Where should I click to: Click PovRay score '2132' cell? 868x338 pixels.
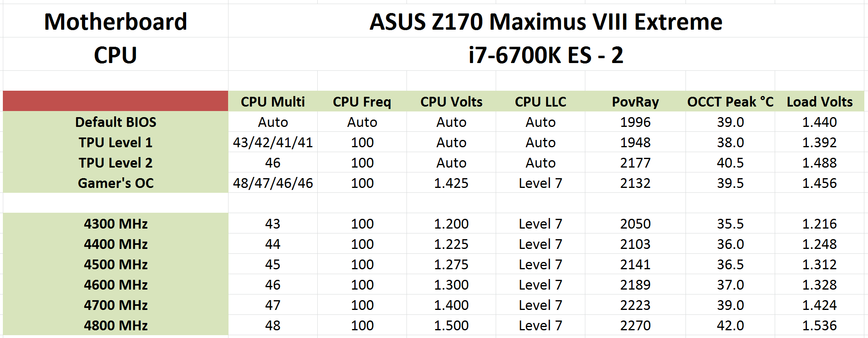635,183
